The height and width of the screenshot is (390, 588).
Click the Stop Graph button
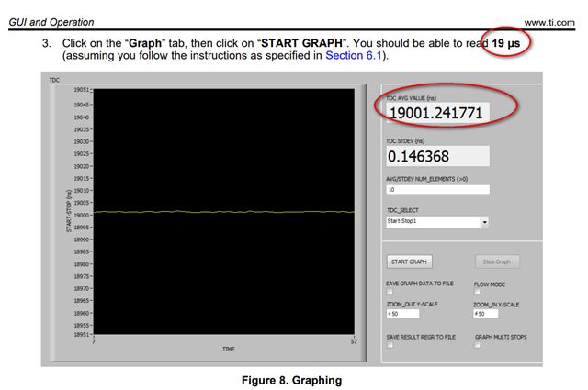pos(497,262)
